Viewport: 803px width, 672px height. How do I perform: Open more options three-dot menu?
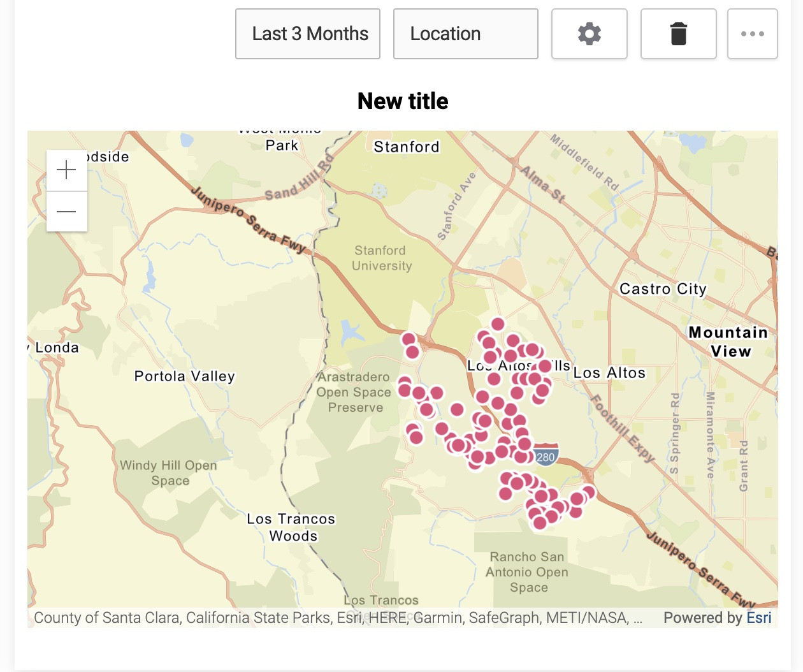click(x=753, y=34)
